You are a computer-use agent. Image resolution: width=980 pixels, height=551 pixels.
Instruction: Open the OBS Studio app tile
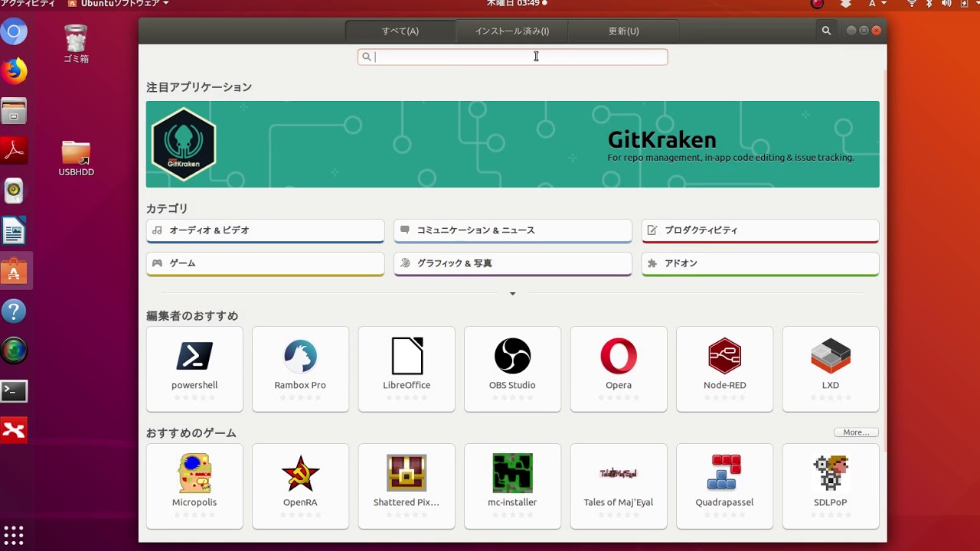point(512,369)
